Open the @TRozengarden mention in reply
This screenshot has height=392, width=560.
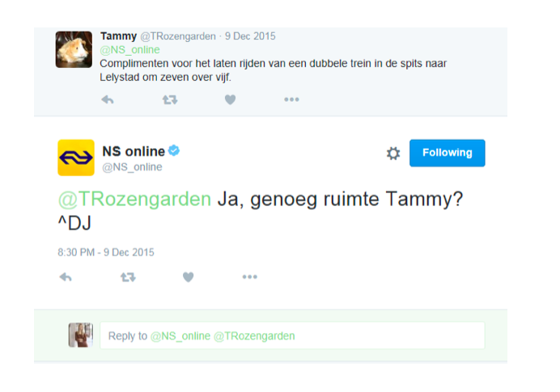[x=134, y=200]
